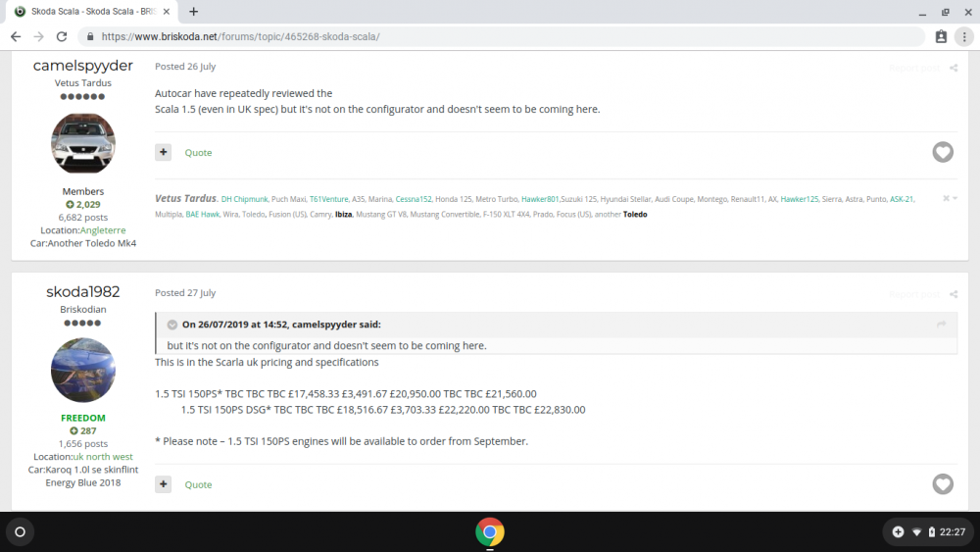Click FREEDOM group label
The image size is (980, 552).
click(83, 418)
